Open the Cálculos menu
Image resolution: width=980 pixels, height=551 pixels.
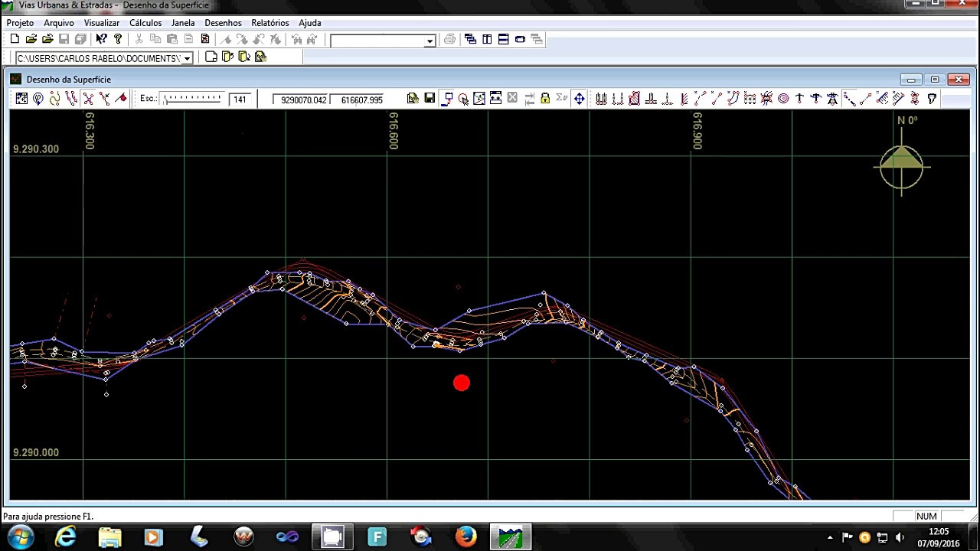point(145,23)
